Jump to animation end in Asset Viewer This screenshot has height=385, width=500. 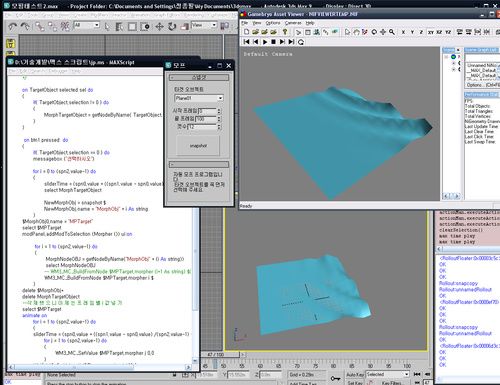point(291,42)
